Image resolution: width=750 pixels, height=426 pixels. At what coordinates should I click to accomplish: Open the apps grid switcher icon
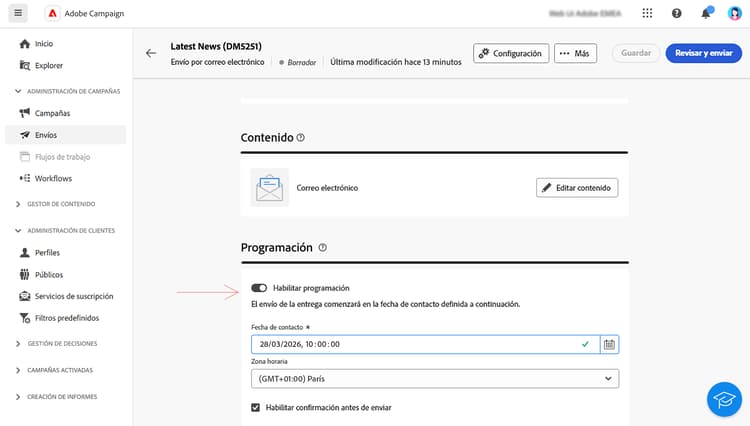(647, 13)
